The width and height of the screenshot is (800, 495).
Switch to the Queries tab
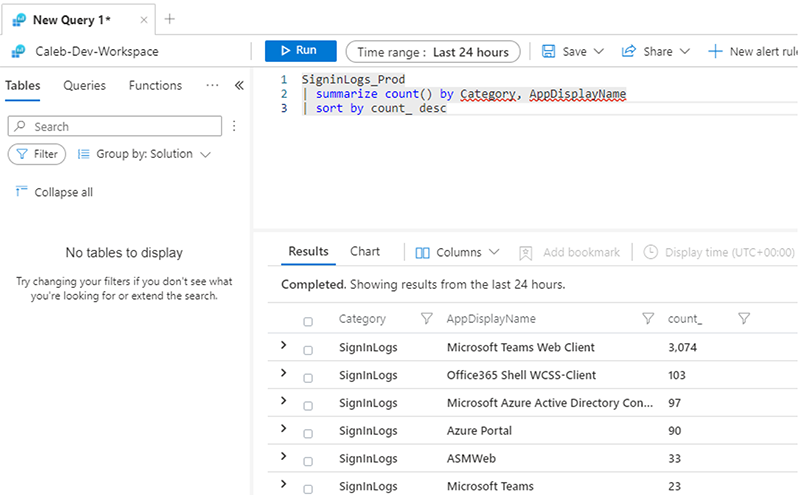(84, 85)
